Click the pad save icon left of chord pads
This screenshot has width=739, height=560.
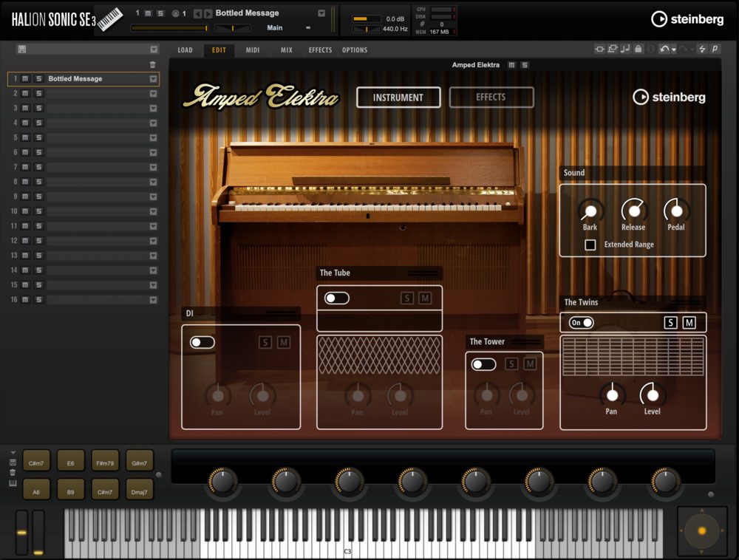coord(13,462)
